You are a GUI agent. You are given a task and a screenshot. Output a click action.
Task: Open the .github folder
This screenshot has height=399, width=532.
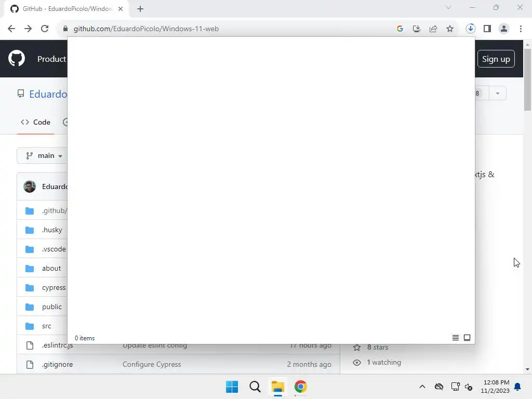(54, 211)
